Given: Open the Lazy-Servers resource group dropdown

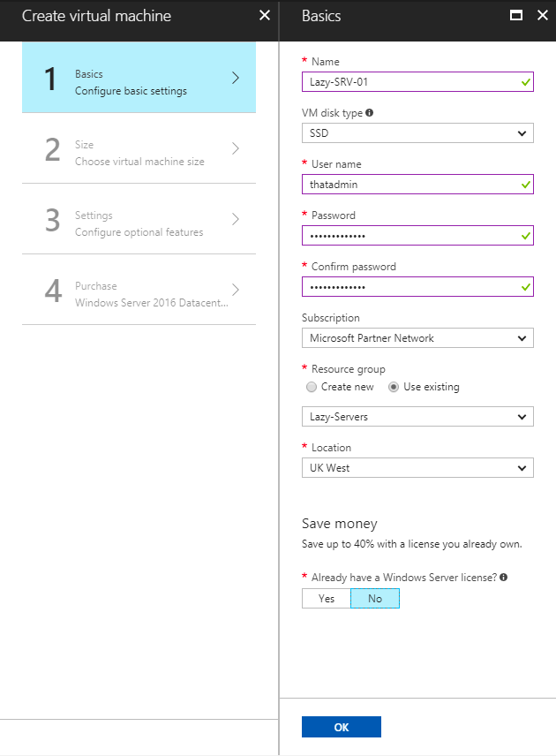Looking at the screenshot, I should point(417,416).
